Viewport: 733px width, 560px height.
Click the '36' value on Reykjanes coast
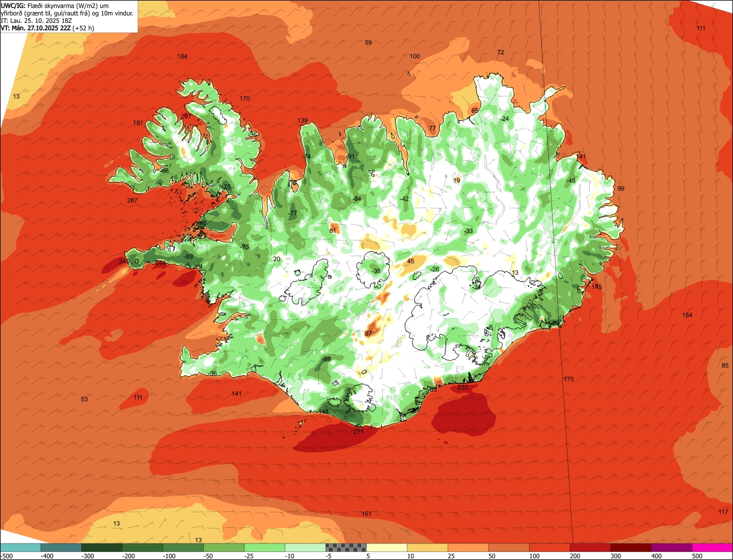click(213, 373)
